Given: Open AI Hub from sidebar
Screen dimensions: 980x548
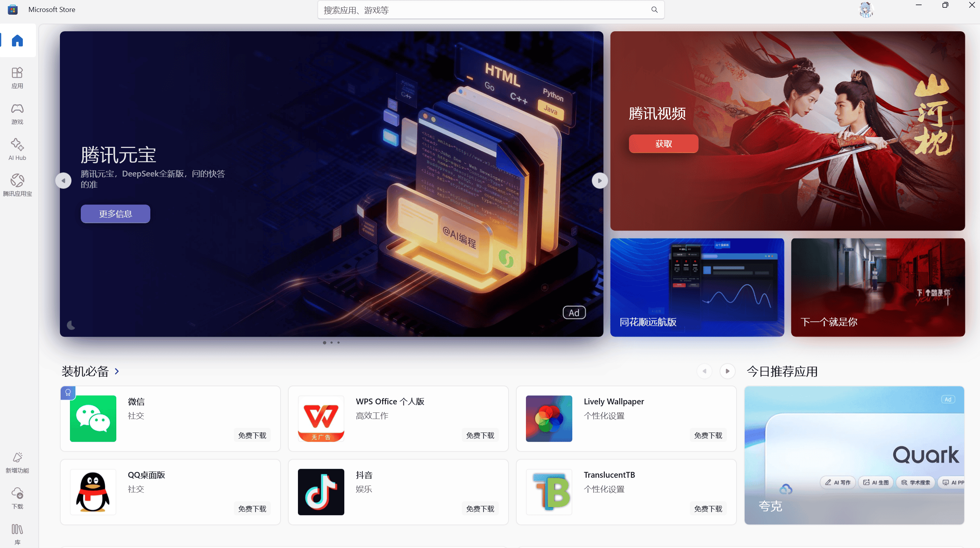Looking at the screenshot, I should (x=17, y=149).
